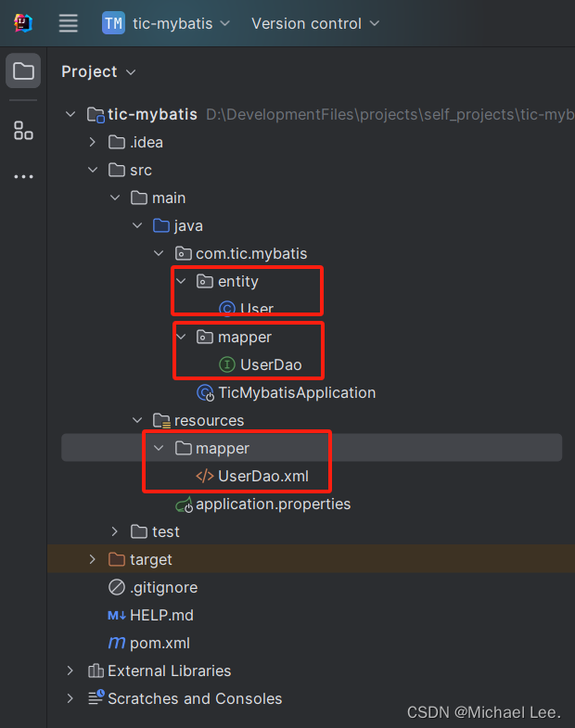The width and height of the screenshot is (575, 728).
Task: Select the External Libraries label
Action: tap(170, 671)
